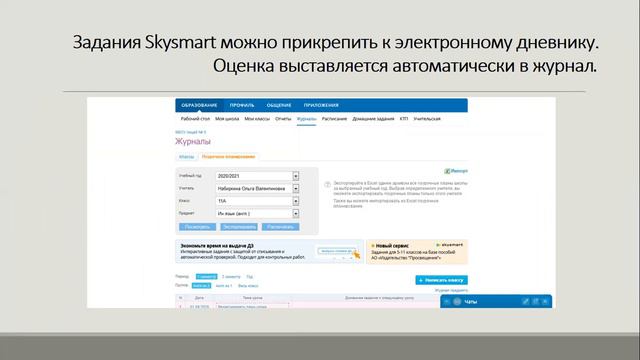
Task: Click the compose pencil icon in Чаты
Action: pyautogui.click(x=526, y=302)
